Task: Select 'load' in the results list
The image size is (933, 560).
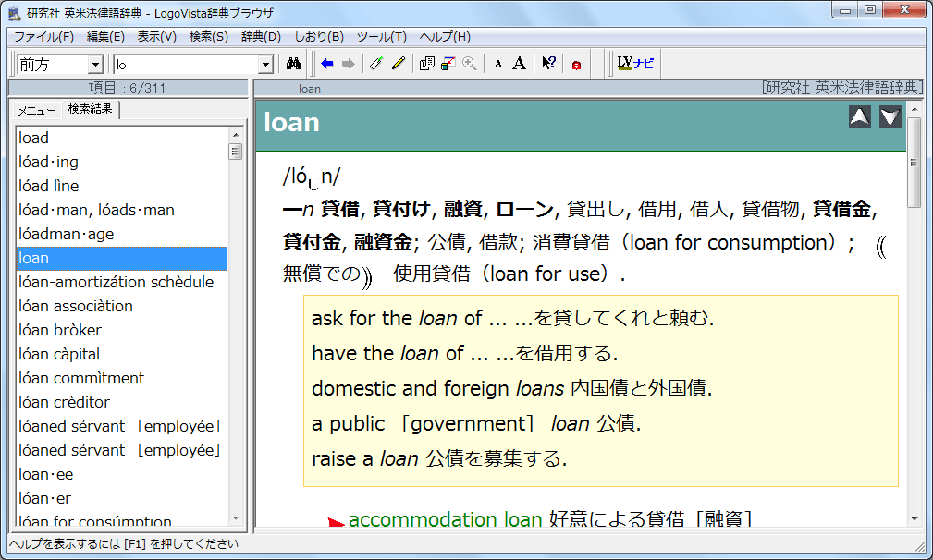Action: [x=122, y=138]
